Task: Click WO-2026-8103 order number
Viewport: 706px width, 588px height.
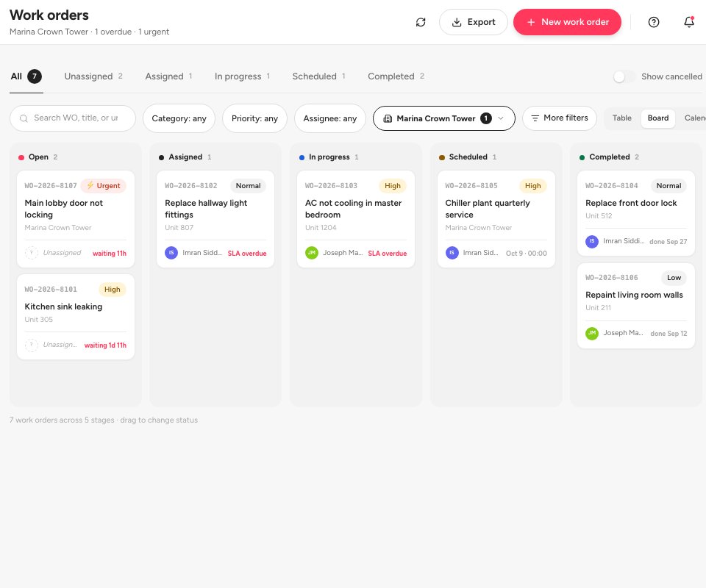Action: coord(331,186)
